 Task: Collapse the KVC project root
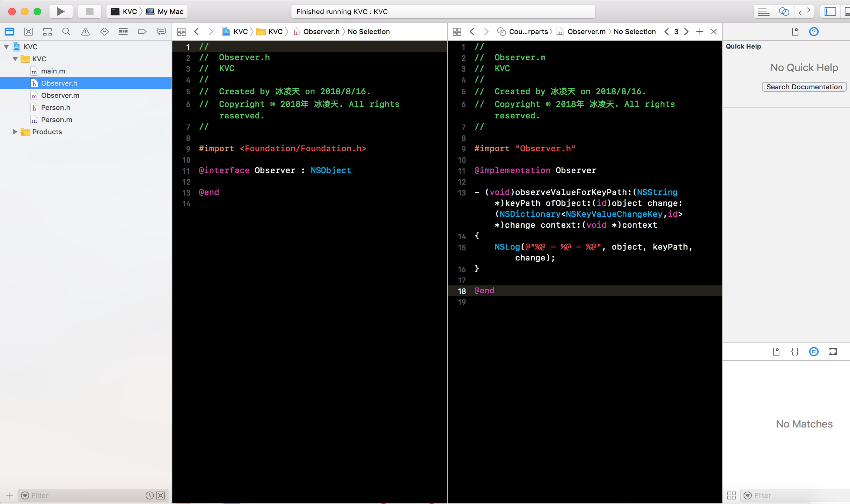click(x=6, y=47)
